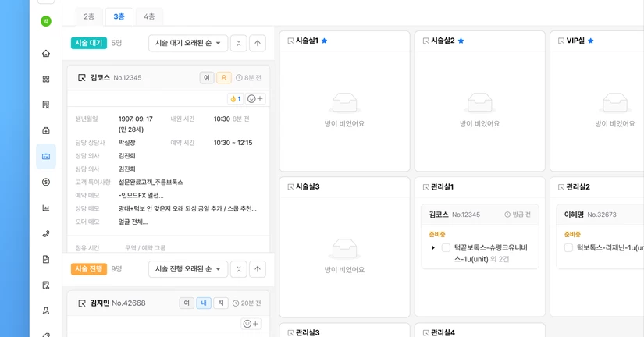This screenshot has width=644, height=337.
Task: Expand the 턱끝보톡스 procedure list arrow
Action: pos(433,248)
